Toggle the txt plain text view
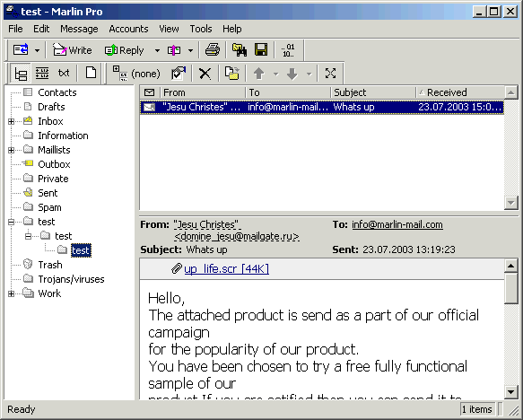Viewport: 523px width, 420px height. [64, 73]
